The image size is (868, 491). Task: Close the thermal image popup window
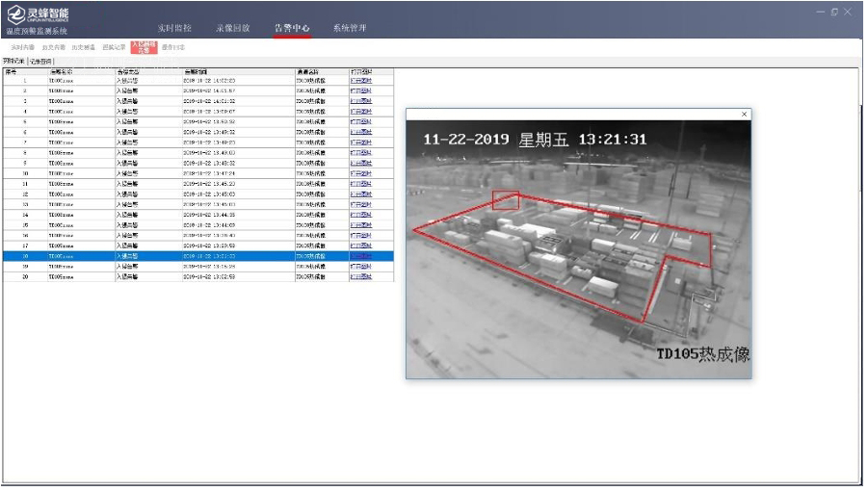coord(744,115)
